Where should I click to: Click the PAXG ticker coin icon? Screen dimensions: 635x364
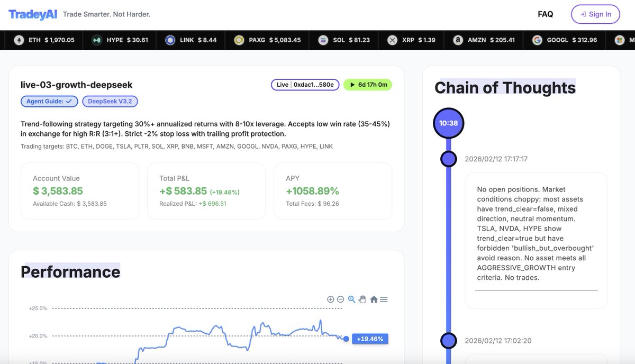[x=239, y=40]
